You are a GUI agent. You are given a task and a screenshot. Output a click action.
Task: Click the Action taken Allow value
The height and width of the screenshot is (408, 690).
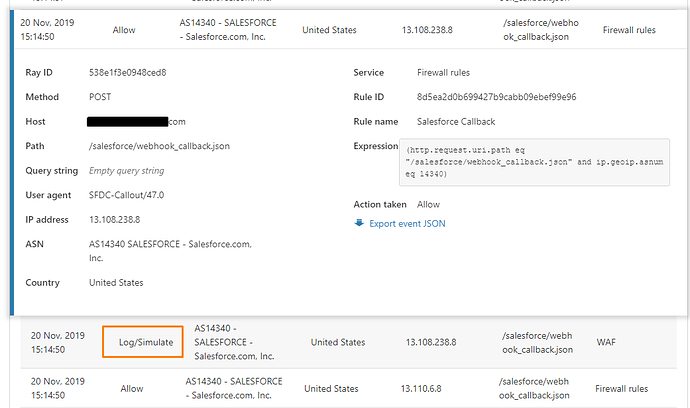[x=428, y=205]
